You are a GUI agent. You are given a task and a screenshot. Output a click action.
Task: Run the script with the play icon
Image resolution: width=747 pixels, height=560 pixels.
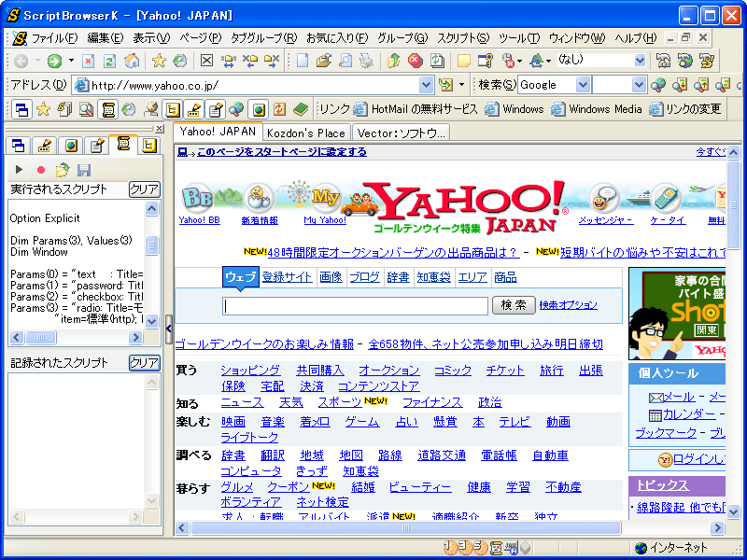click(x=19, y=169)
